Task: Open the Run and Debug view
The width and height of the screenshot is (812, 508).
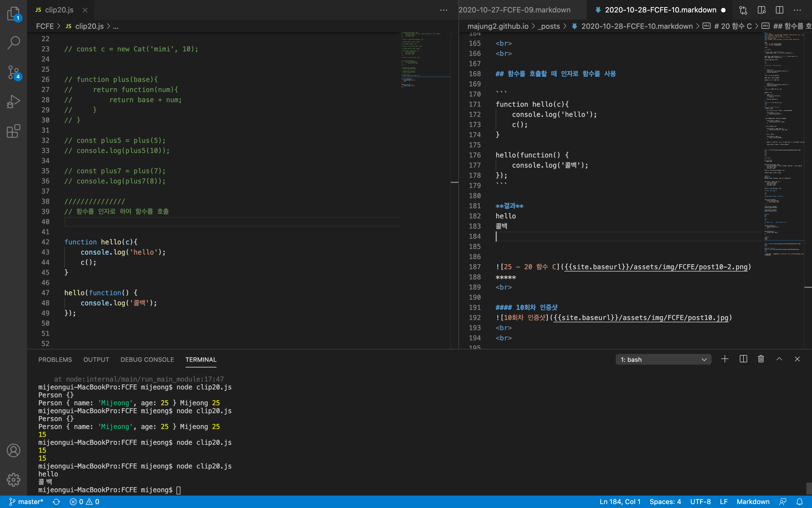Action: point(14,102)
